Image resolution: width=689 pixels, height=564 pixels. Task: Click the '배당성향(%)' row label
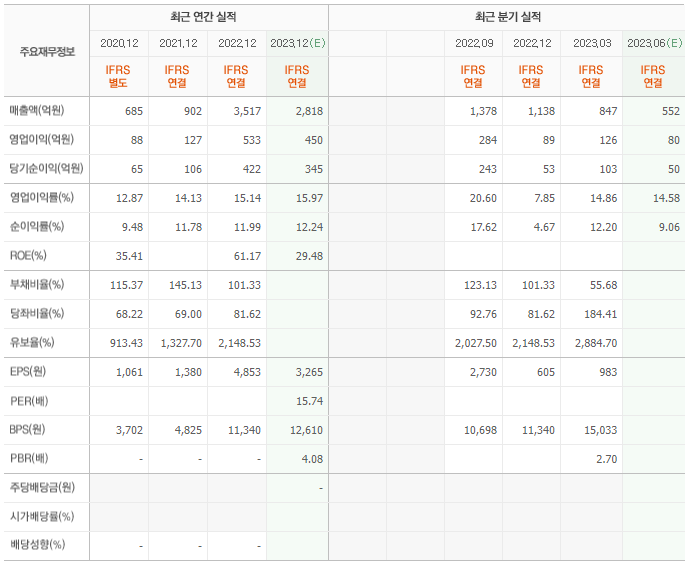pyautogui.click(x=37, y=545)
